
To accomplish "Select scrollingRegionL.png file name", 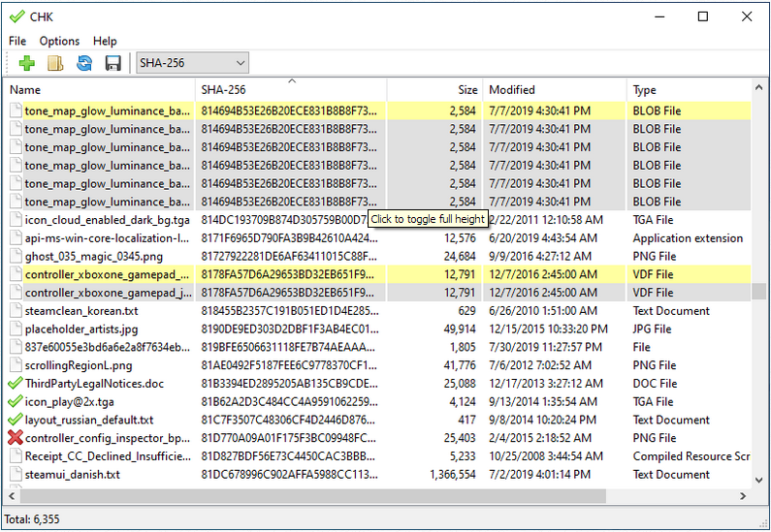I will point(79,365).
